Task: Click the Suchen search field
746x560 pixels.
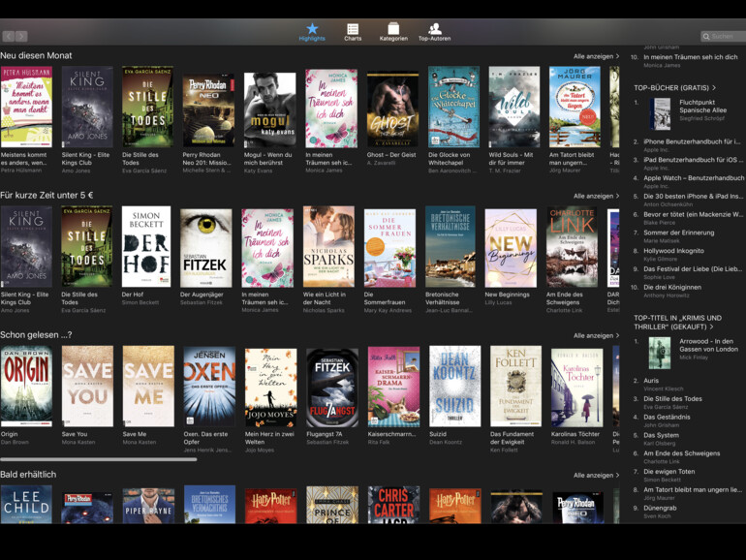Action: (x=723, y=36)
